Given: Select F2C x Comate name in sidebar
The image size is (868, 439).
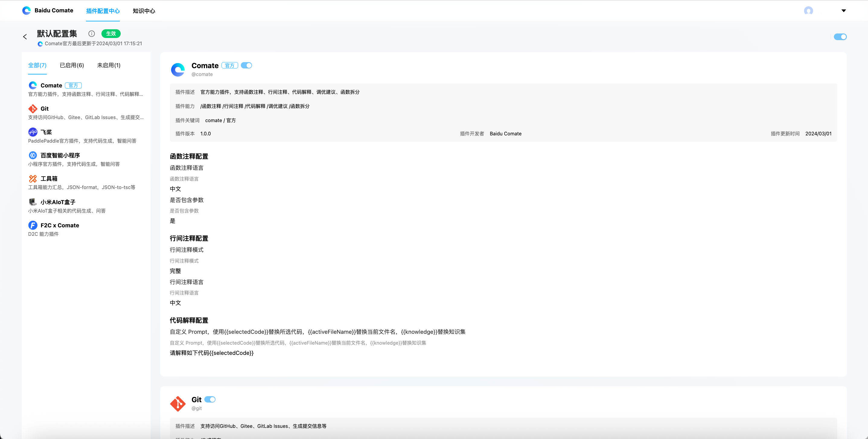Looking at the screenshot, I should pos(60,225).
